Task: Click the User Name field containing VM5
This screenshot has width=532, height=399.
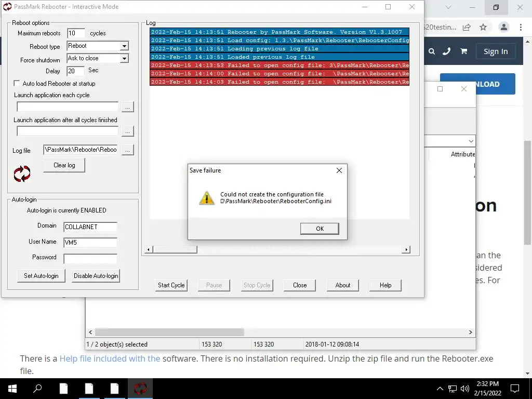Action: pyautogui.click(x=90, y=243)
